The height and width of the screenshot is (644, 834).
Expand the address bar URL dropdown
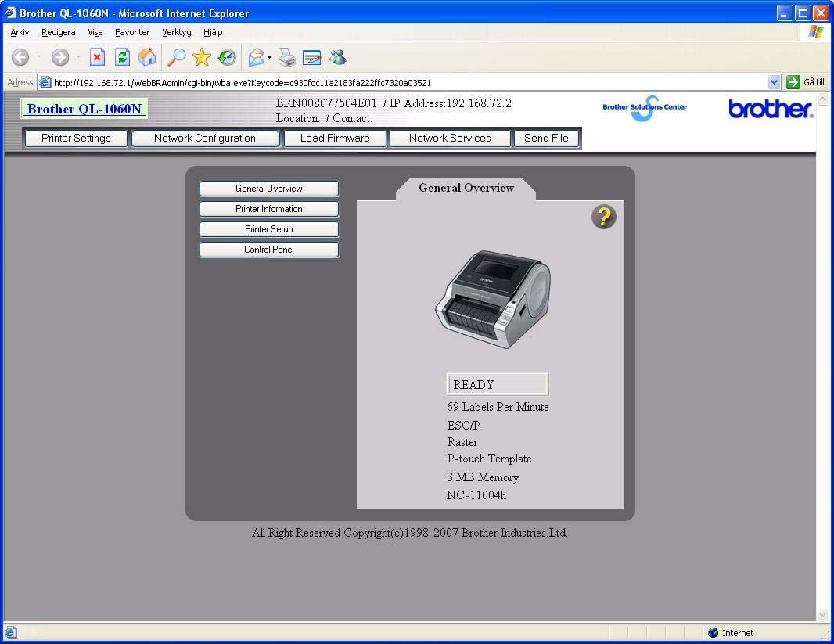tap(775, 82)
